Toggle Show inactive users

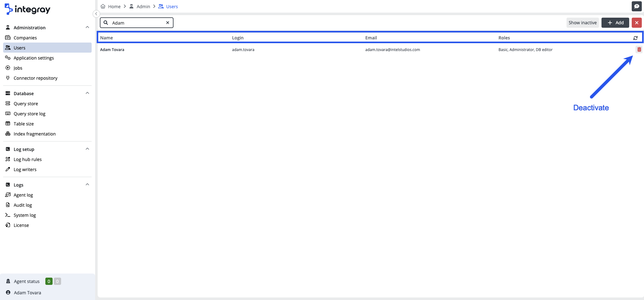[x=582, y=23]
